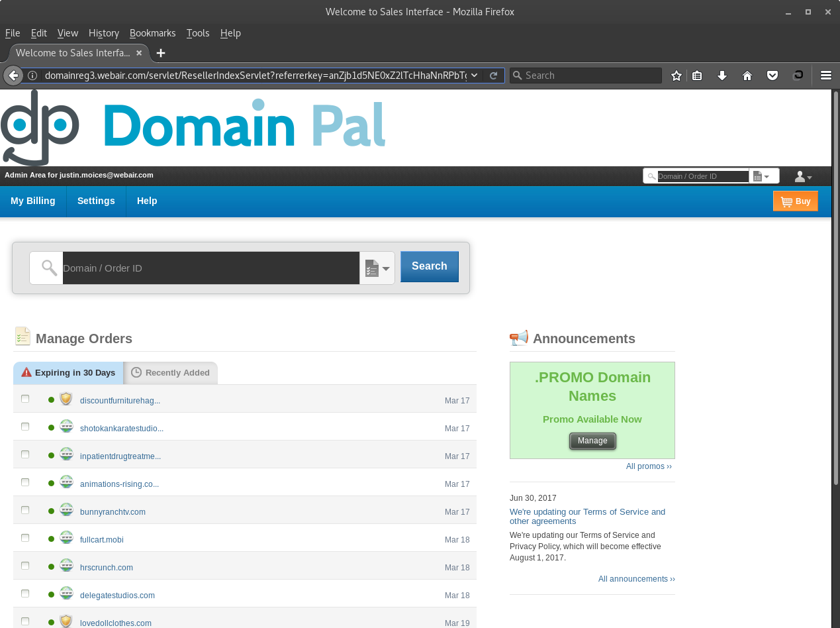Screen dimensions: 840x628
Task: Click the www icon beside hrscrunch.com
Action: pyautogui.click(x=66, y=566)
